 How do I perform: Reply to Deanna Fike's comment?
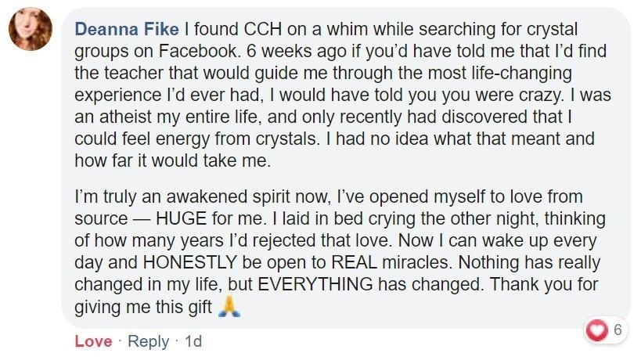[149, 341]
